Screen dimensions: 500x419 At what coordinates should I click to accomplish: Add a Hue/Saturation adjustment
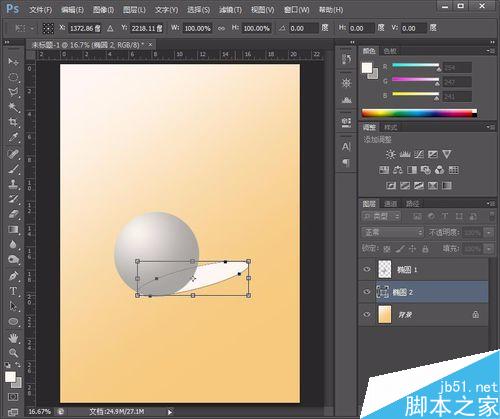click(384, 170)
